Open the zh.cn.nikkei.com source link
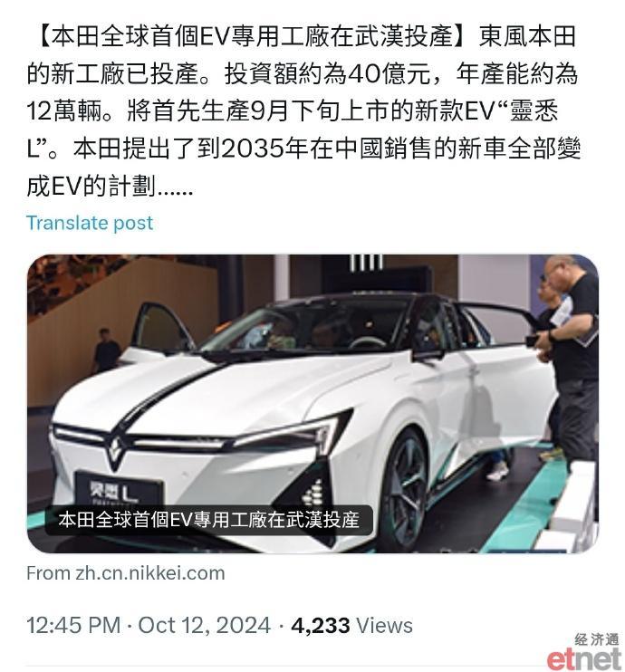The width and height of the screenshot is (625, 672). pos(126,573)
